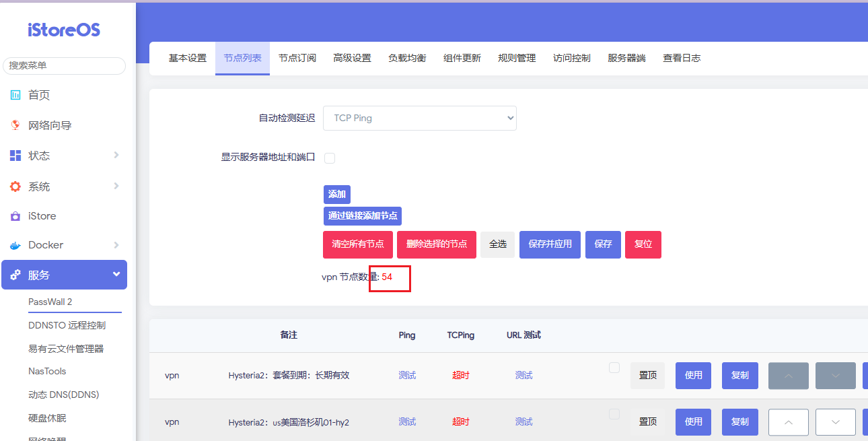Click the 首页 dashboard icon in sidebar
Viewport: 868px width, 441px height.
tap(15, 95)
